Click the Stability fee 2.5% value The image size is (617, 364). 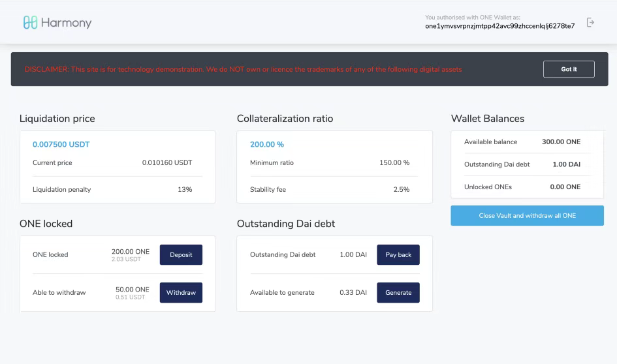402,189
